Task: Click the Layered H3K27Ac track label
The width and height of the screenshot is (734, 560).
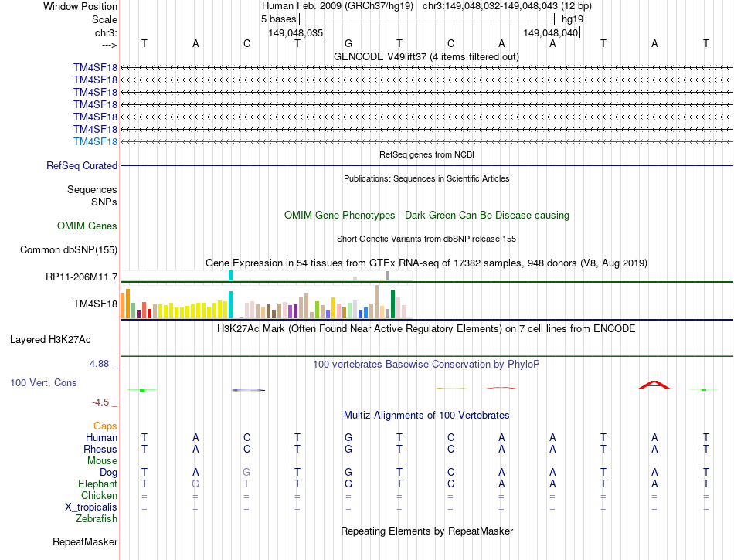Action: point(50,340)
